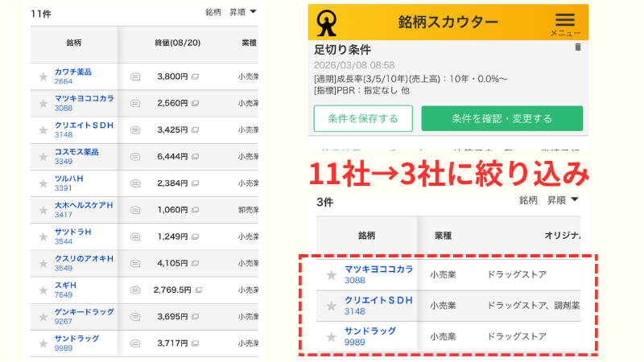
Task: Click 業種 column header in 3件 table
Action: (444, 236)
